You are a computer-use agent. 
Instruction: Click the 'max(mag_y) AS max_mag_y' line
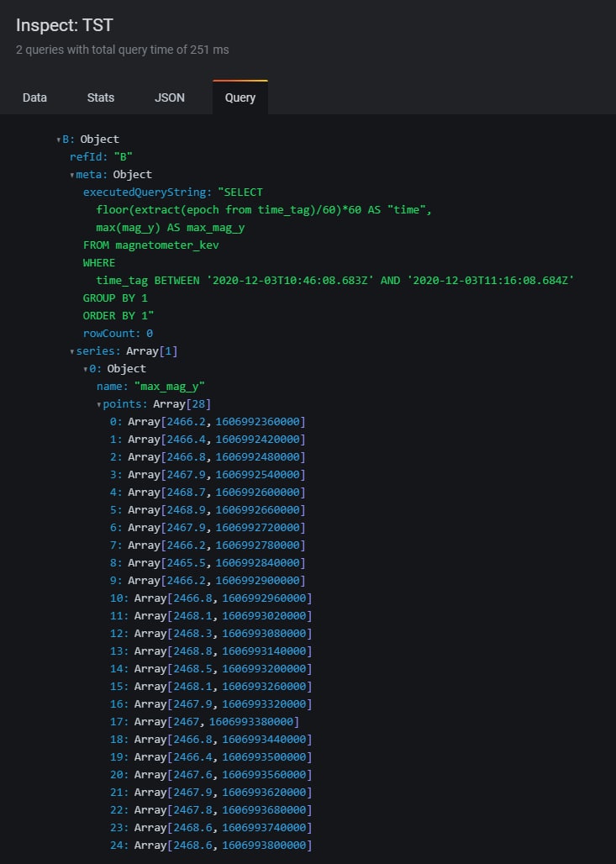(x=171, y=228)
